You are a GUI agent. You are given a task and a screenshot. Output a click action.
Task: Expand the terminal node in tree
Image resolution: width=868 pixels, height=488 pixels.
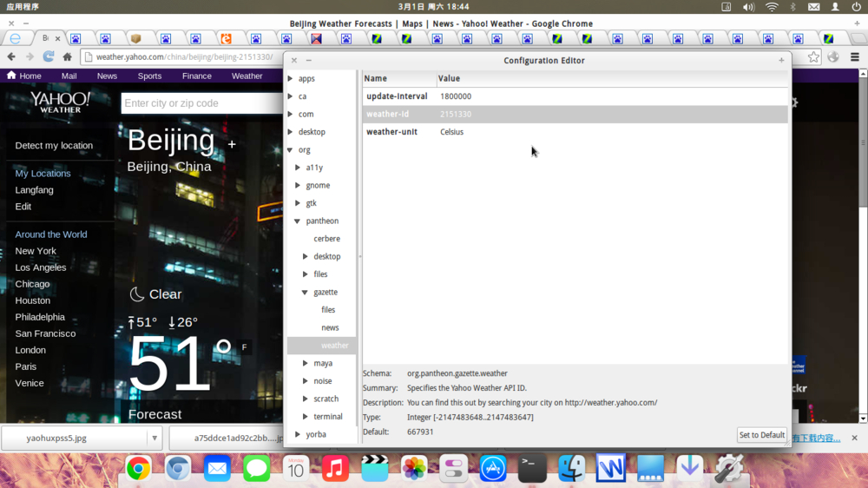click(306, 417)
